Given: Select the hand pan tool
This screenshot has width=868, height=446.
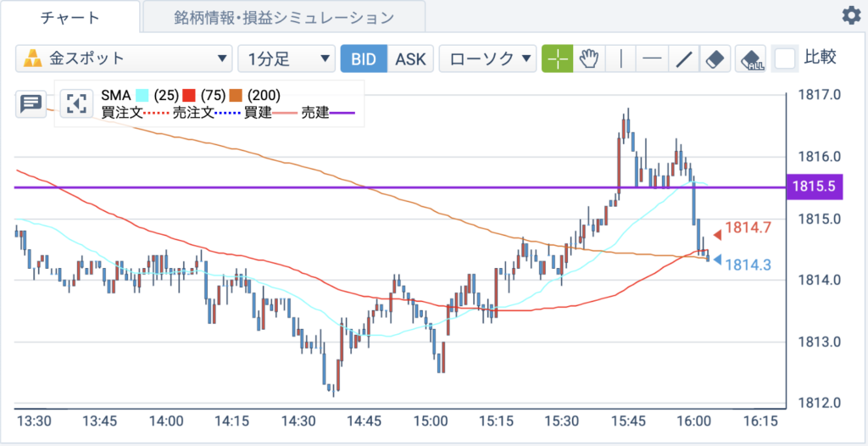Looking at the screenshot, I should [x=590, y=59].
